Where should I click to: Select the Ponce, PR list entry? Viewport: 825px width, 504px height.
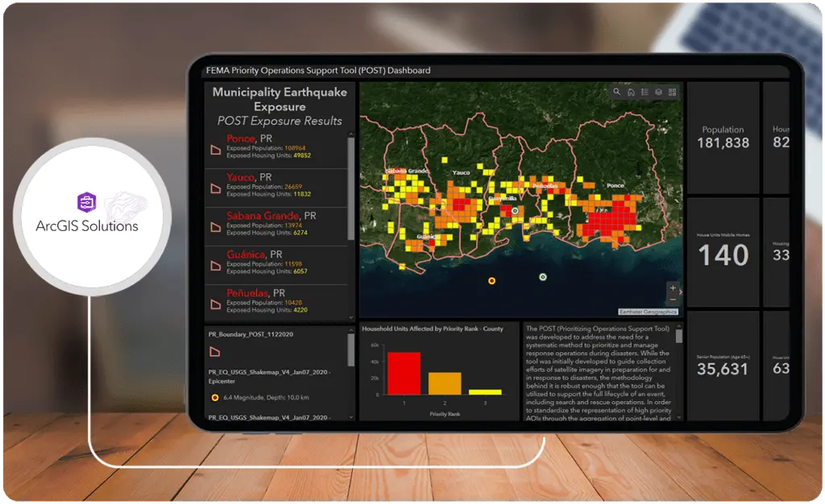pyautogui.click(x=276, y=149)
